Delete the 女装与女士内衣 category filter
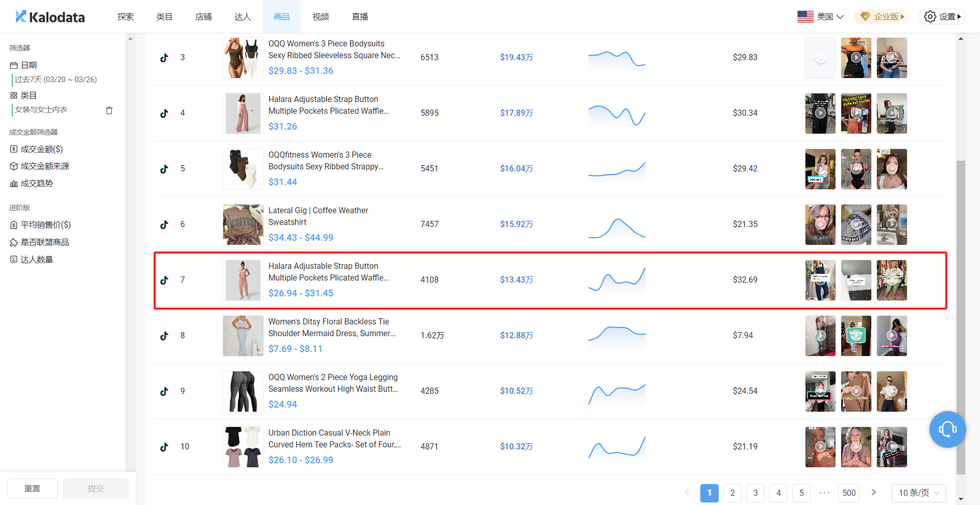The width and height of the screenshot is (980, 505). point(109,110)
